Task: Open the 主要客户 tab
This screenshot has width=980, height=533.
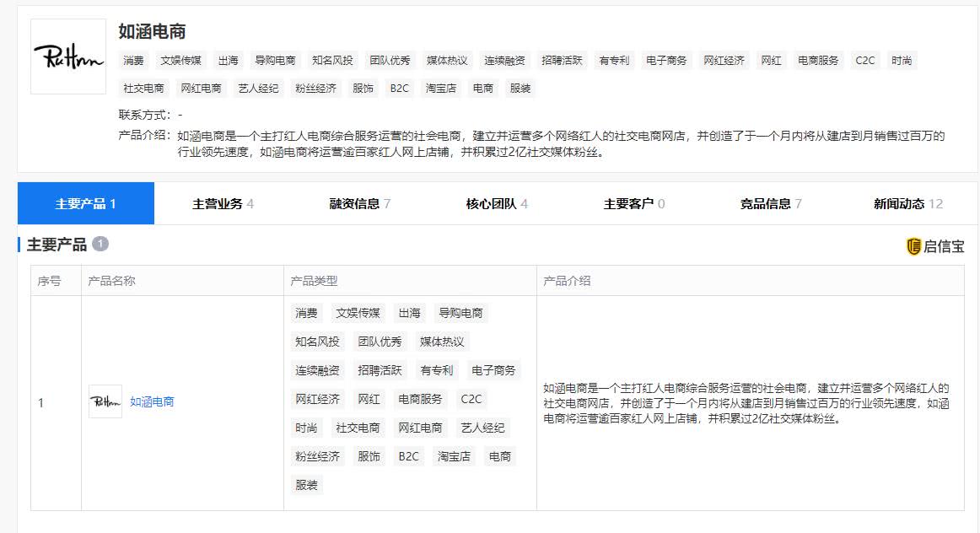Action: (x=633, y=204)
